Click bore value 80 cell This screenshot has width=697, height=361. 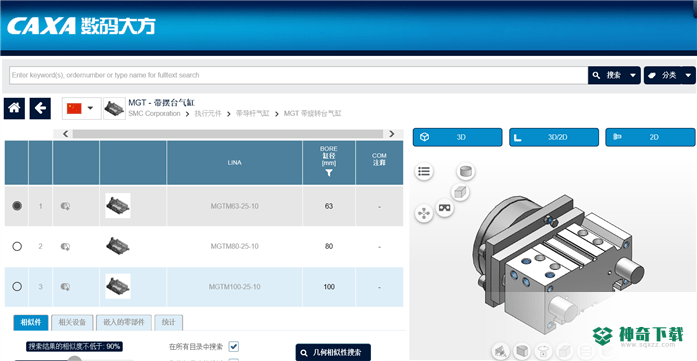click(328, 247)
